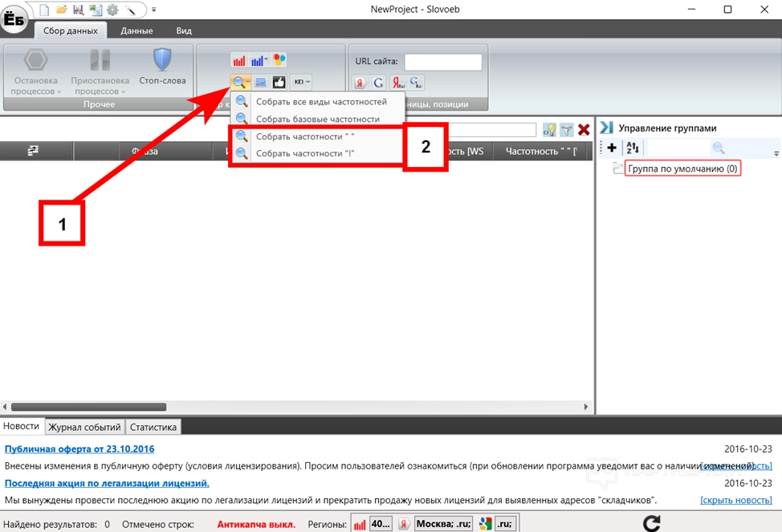Click into the URL сайта input field
782x532 pixels.
[443, 62]
